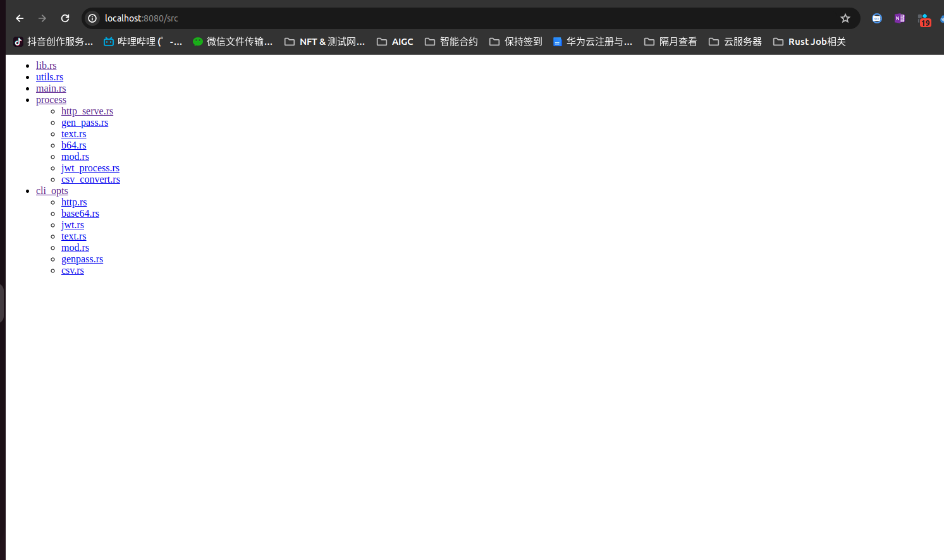Open text.rs under process
The width and height of the screenshot is (944, 560).
tap(74, 134)
